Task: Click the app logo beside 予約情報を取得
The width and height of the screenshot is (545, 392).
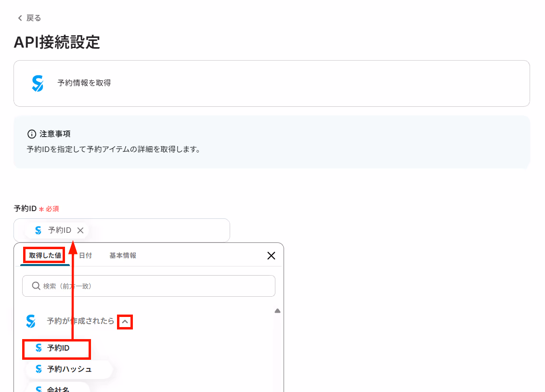Action: pyautogui.click(x=38, y=83)
